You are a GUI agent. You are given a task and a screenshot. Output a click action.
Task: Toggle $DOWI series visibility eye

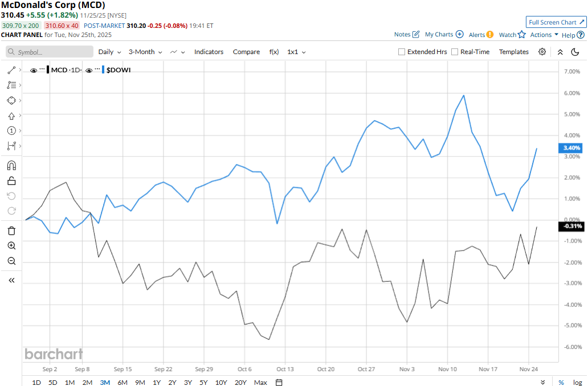(89, 70)
